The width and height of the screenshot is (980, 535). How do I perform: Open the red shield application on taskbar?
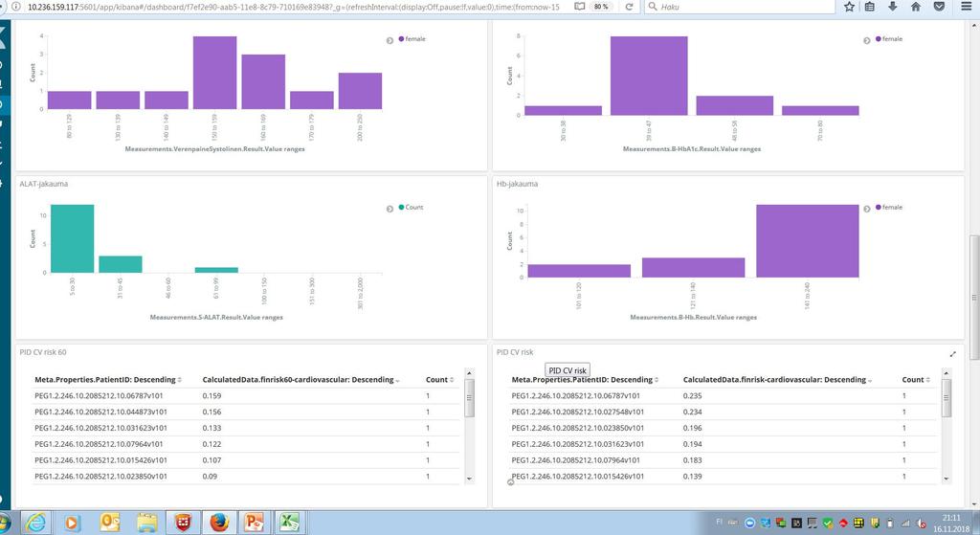tap(183, 522)
